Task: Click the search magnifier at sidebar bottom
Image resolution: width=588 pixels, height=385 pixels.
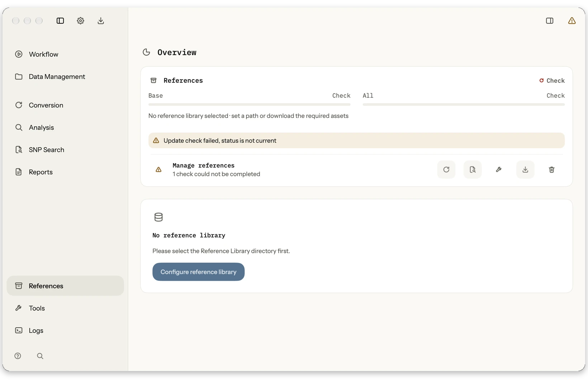Action: (40, 356)
